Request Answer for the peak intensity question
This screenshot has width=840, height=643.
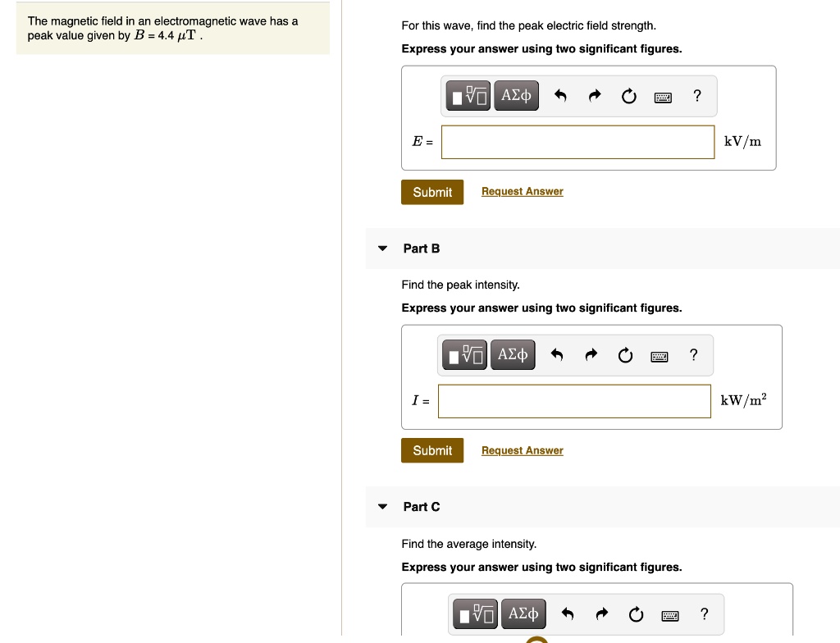click(x=523, y=450)
